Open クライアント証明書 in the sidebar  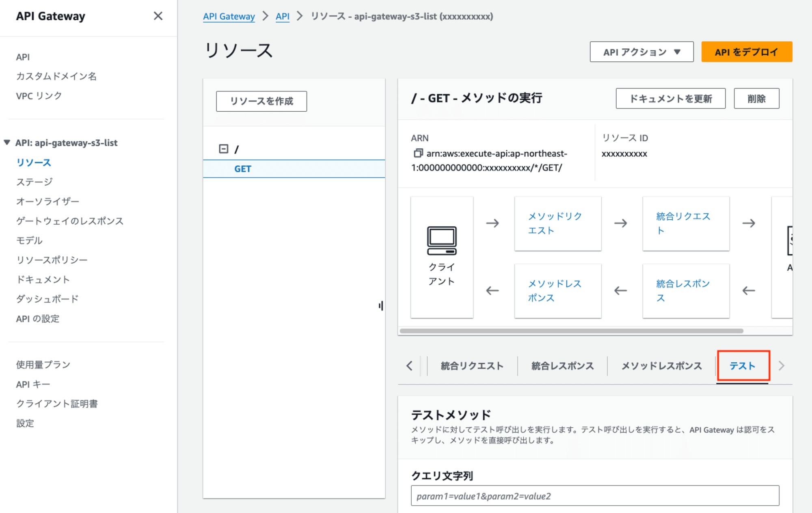(57, 404)
